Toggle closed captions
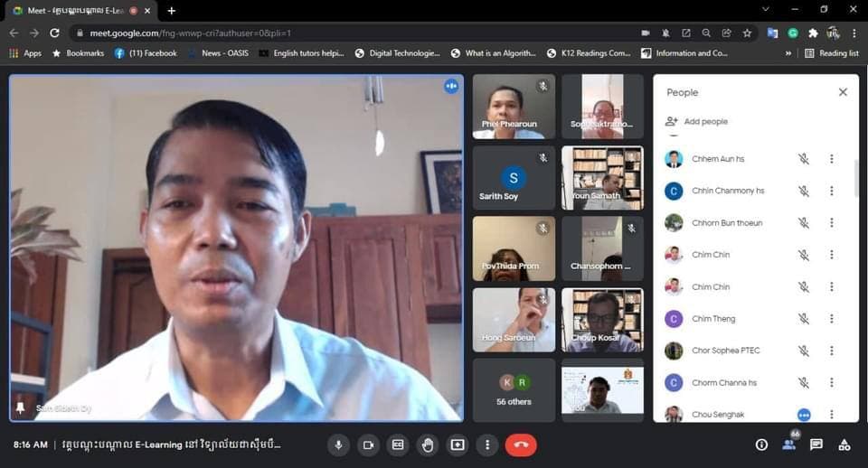Image resolution: width=868 pixels, height=468 pixels. (x=398, y=445)
